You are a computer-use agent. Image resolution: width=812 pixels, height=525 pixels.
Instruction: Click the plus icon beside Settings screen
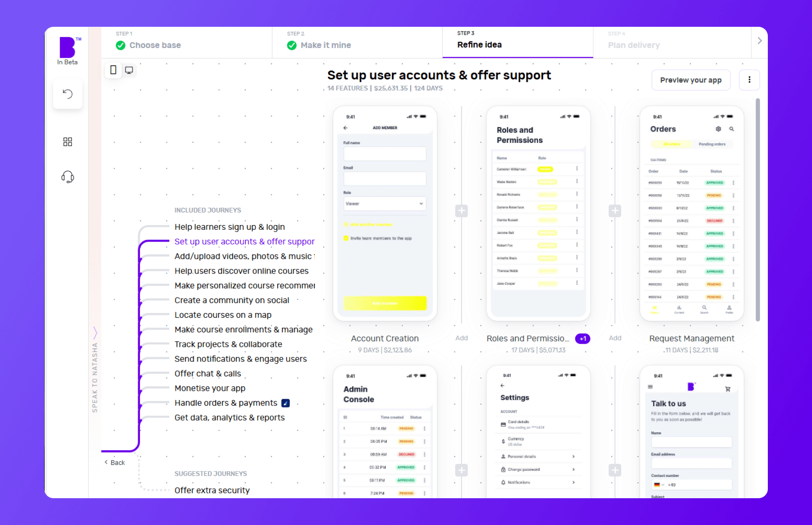[x=615, y=470]
